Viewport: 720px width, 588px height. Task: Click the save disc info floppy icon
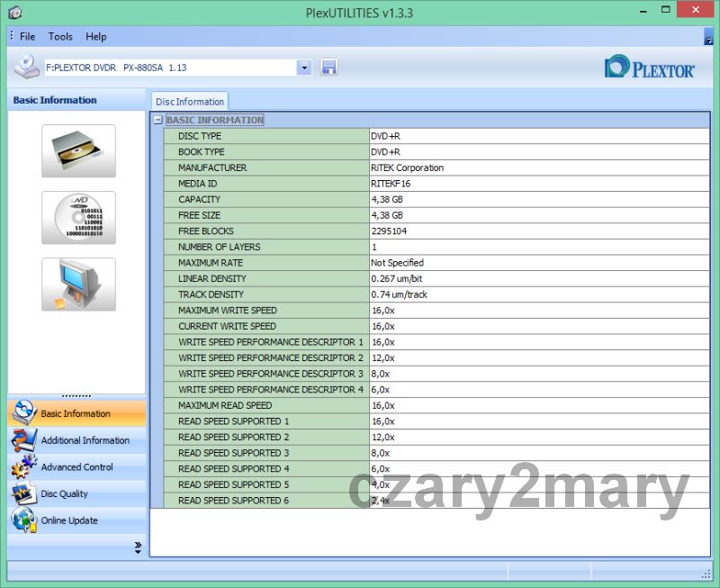tap(328, 68)
